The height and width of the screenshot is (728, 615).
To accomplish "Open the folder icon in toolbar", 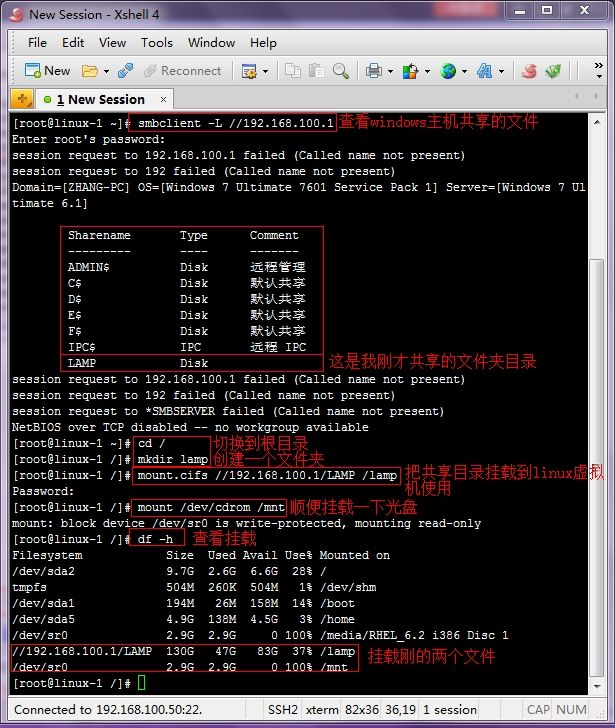I will click(90, 71).
